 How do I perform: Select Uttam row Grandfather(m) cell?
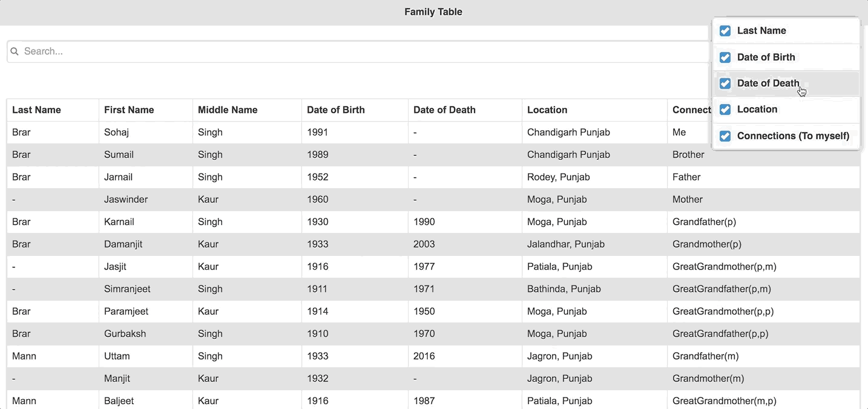pos(705,356)
